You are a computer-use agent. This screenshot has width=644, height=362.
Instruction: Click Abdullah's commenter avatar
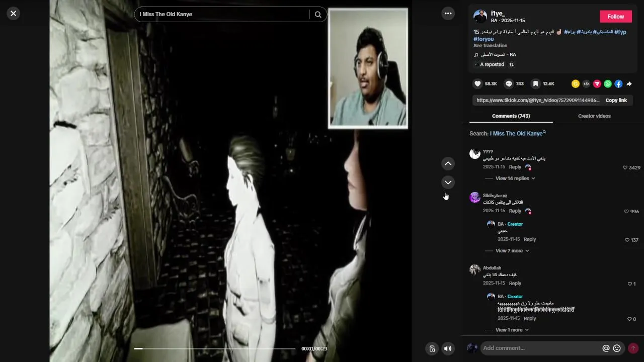475,270
